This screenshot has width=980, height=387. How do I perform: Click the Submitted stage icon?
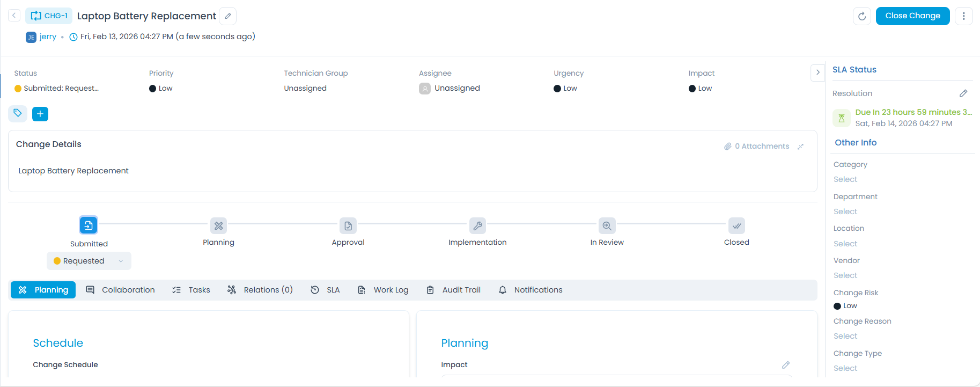tap(89, 225)
